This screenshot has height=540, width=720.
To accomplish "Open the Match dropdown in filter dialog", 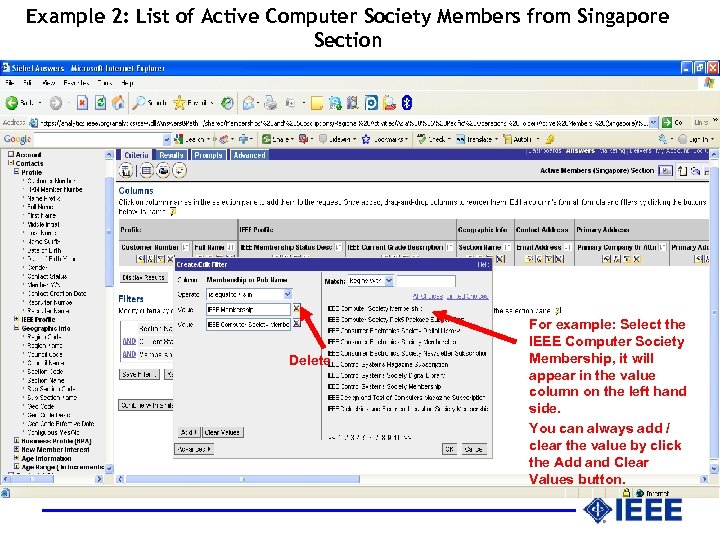I will click(x=389, y=281).
